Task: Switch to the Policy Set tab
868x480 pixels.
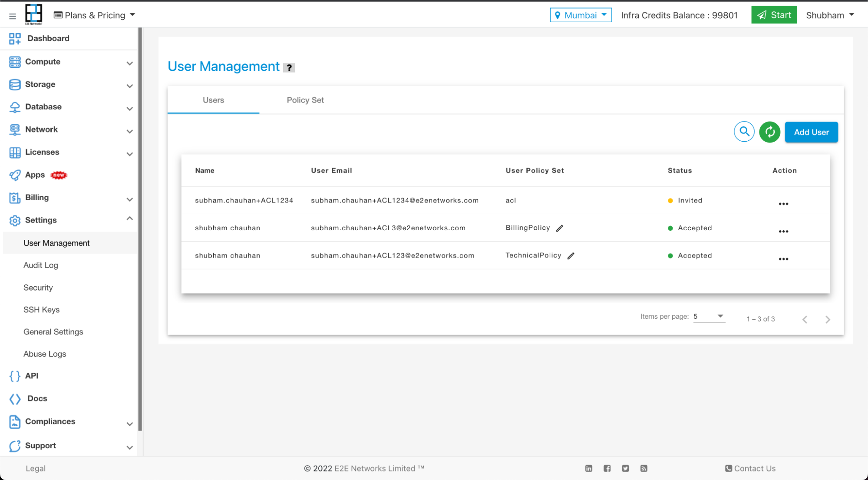Action: coord(305,100)
